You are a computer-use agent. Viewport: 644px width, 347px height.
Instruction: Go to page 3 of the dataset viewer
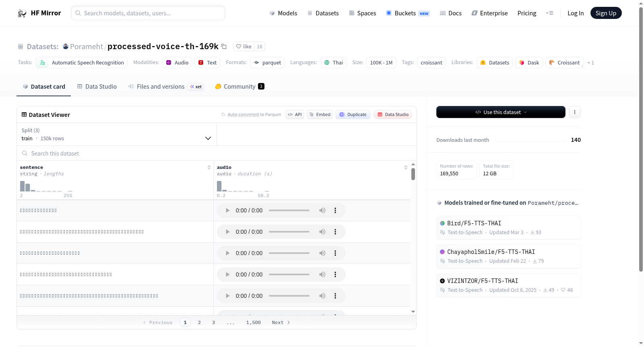pyautogui.click(x=213, y=322)
